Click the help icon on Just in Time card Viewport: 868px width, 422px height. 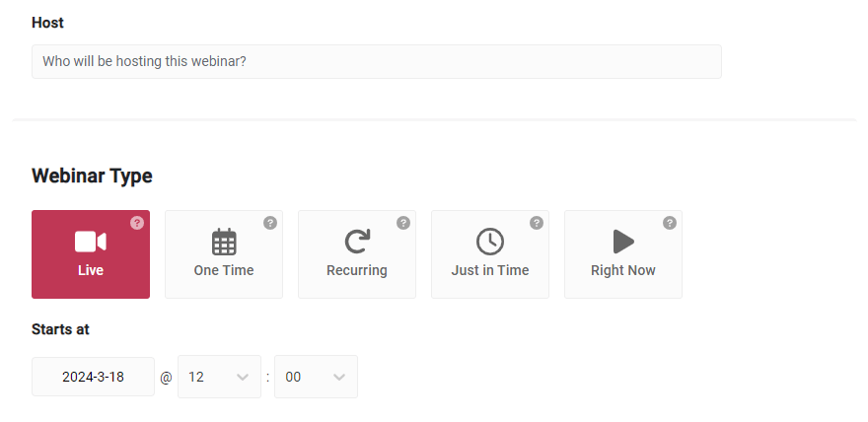pyautogui.click(x=537, y=223)
